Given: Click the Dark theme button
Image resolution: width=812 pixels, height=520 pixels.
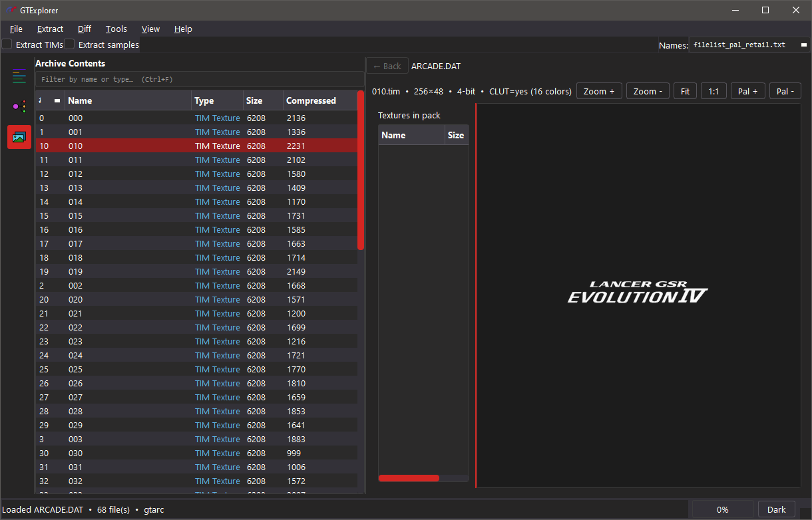Looking at the screenshot, I should [x=776, y=509].
